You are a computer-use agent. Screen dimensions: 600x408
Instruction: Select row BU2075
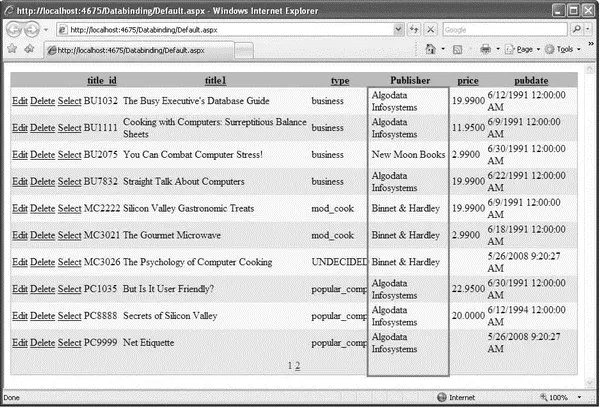[x=69, y=155]
